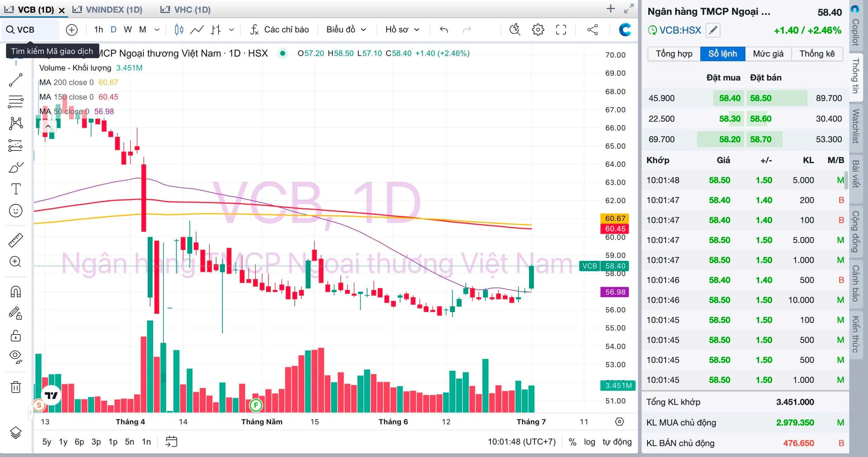The width and height of the screenshot is (868, 457).
Task: Enter fullscreen chart mode
Action: (561, 30)
